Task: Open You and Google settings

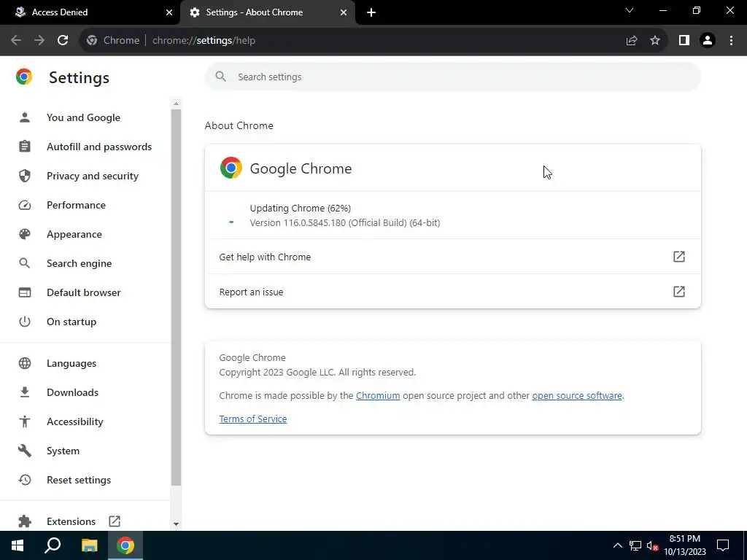Action: [85, 117]
